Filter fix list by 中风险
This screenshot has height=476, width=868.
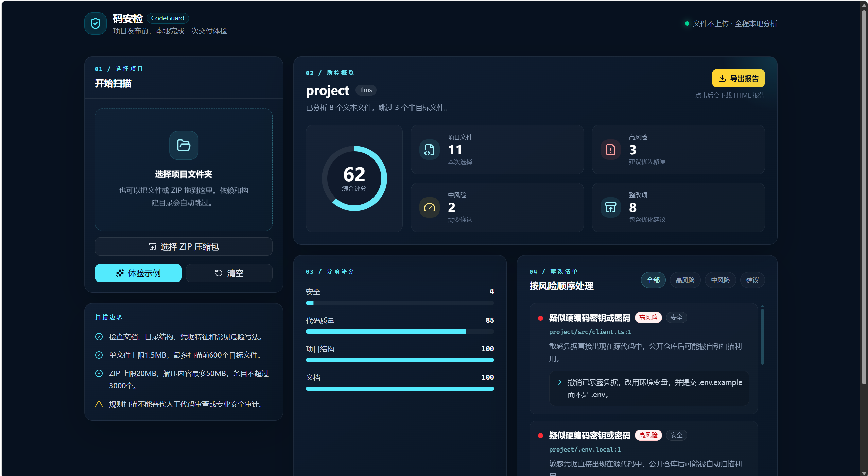click(720, 280)
